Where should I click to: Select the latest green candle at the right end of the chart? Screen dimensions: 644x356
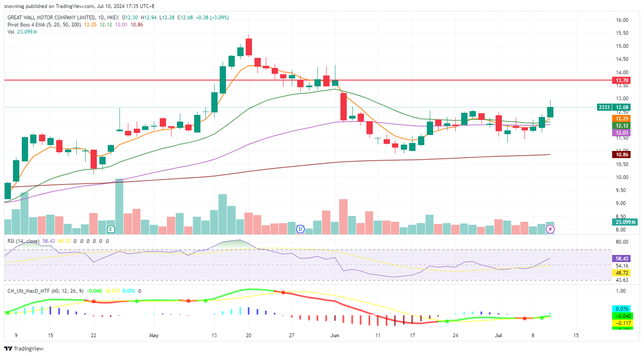(x=551, y=112)
